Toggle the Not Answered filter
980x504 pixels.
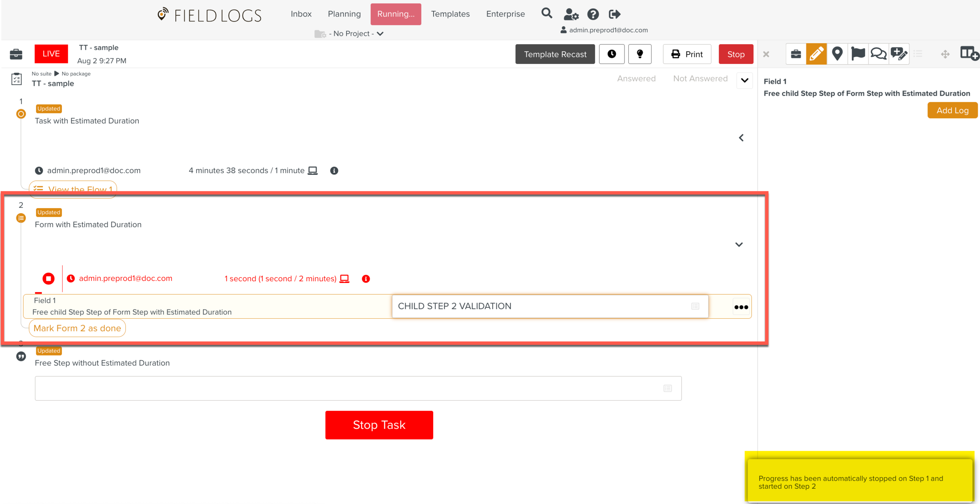(x=700, y=78)
